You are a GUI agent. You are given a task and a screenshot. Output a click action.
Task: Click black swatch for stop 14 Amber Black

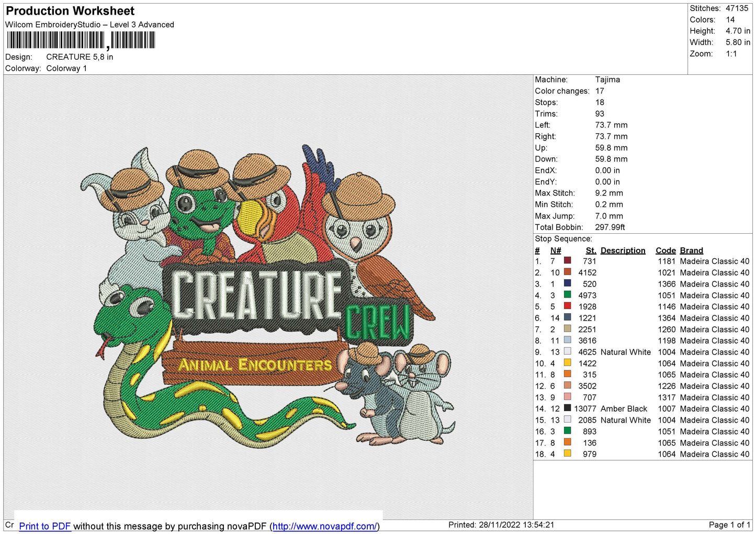point(567,408)
